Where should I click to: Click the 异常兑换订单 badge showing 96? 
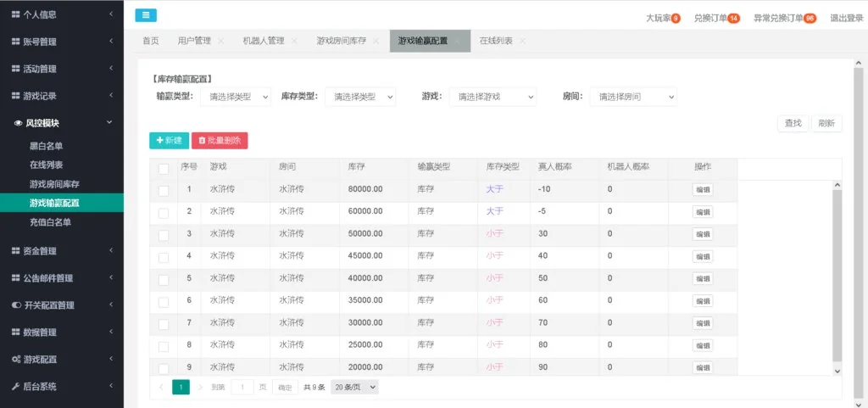pos(810,19)
